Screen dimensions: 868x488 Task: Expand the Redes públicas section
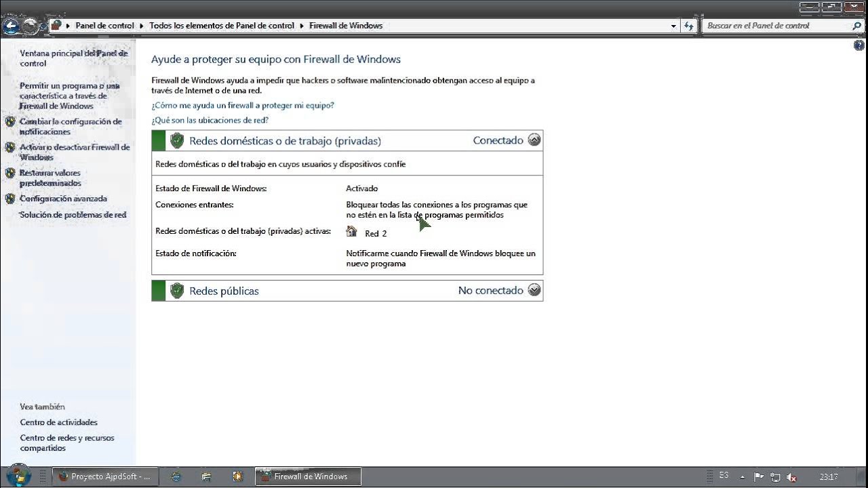tap(534, 290)
